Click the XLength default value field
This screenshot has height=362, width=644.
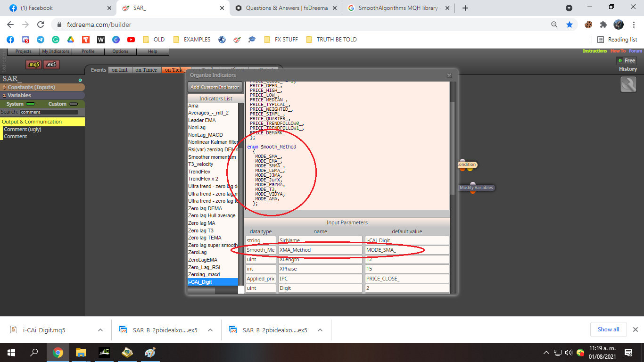point(407,259)
